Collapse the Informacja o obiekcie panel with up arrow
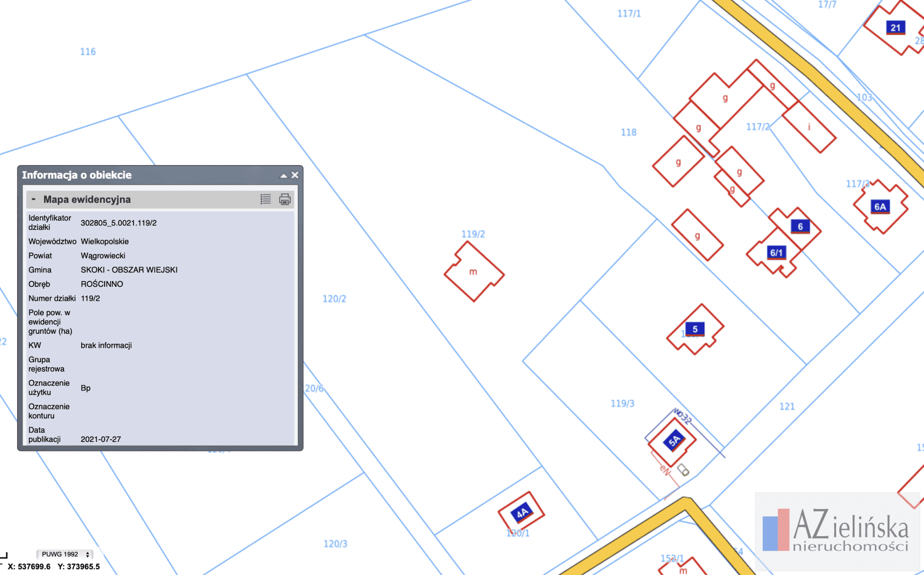The height and width of the screenshot is (575, 924). coord(283,175)
